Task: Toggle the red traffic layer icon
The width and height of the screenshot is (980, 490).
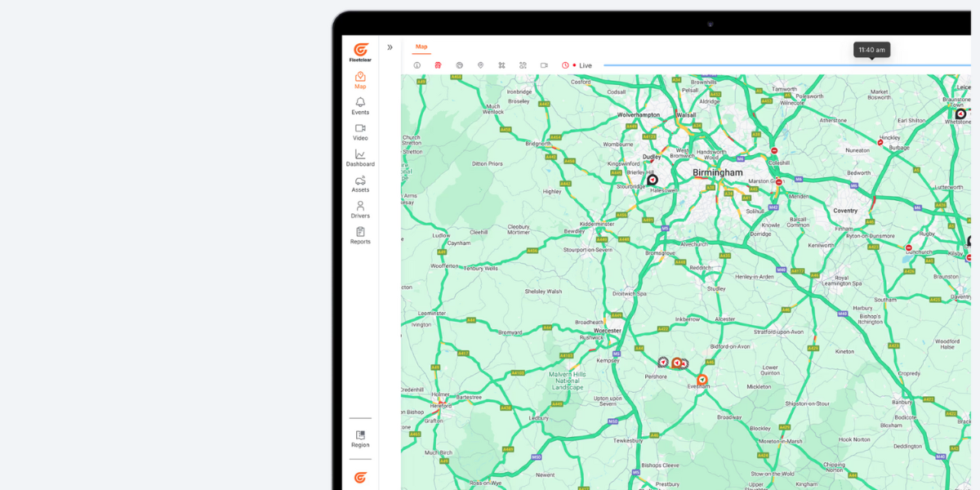Action: [438, 65]
